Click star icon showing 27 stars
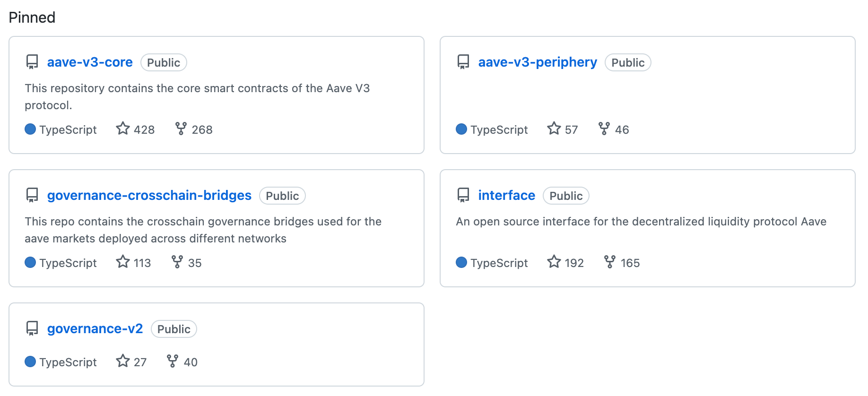Viewport: 868px width, 396px height. pyautogui.click(x=123, y=361)
